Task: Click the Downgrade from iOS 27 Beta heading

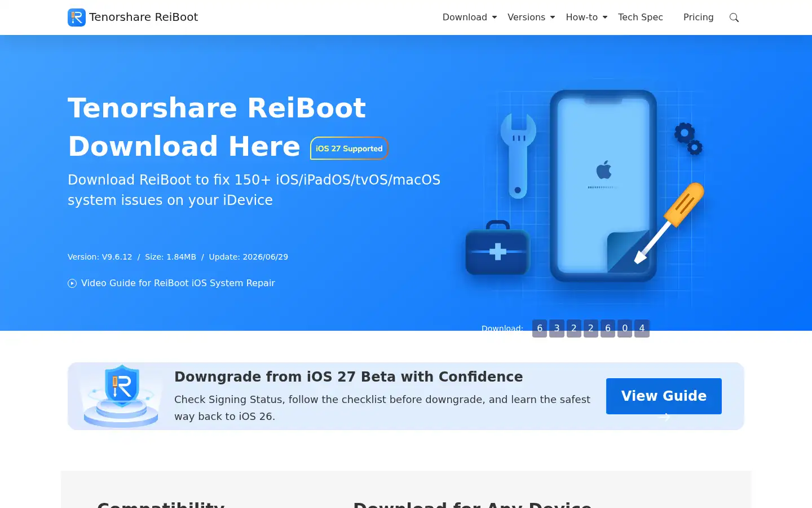Action: point(348,376)
